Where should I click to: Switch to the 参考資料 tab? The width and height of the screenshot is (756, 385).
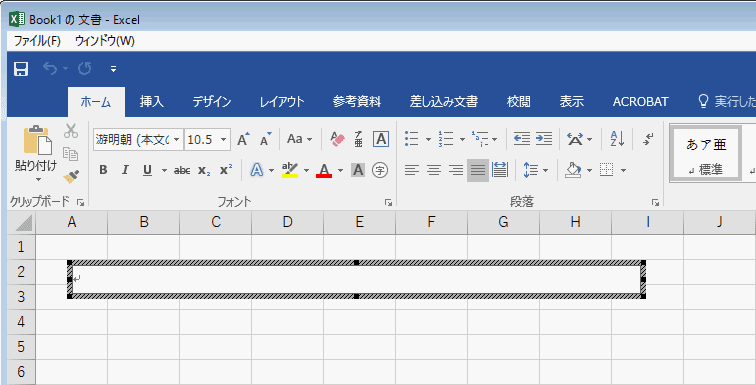pyautogui.click(x=357, y=102)
